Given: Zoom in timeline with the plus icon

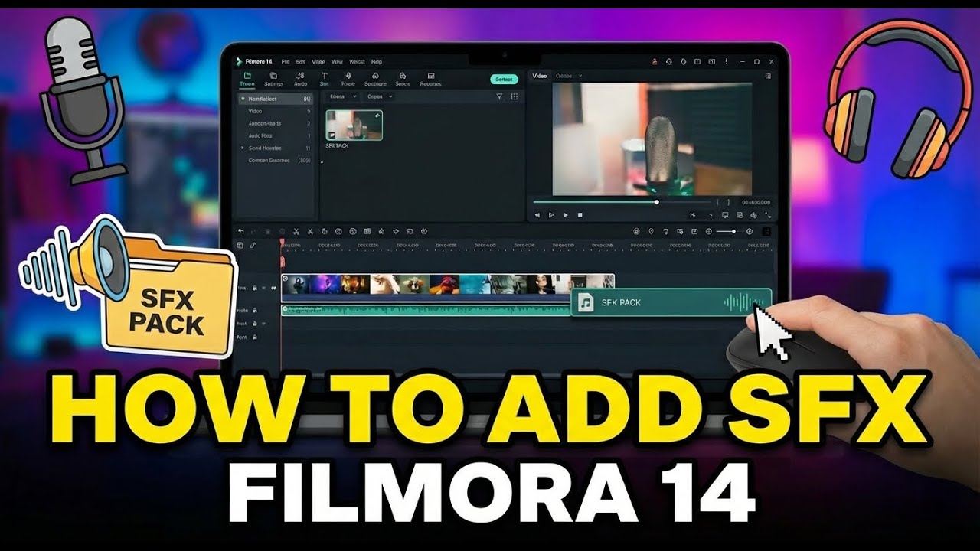Looking at the screenshot, I should [750, 231].
